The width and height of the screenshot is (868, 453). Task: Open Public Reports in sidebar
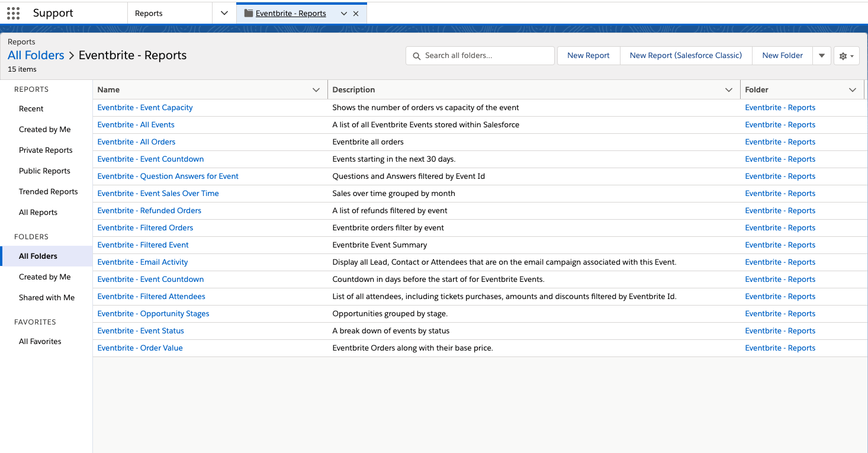tap(44, 171)
